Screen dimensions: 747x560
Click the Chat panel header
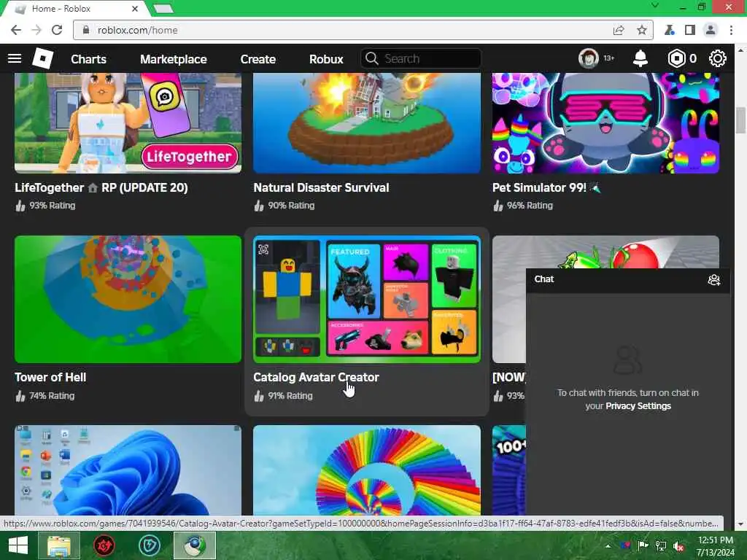pyautogui.click(x=628, y=279)
